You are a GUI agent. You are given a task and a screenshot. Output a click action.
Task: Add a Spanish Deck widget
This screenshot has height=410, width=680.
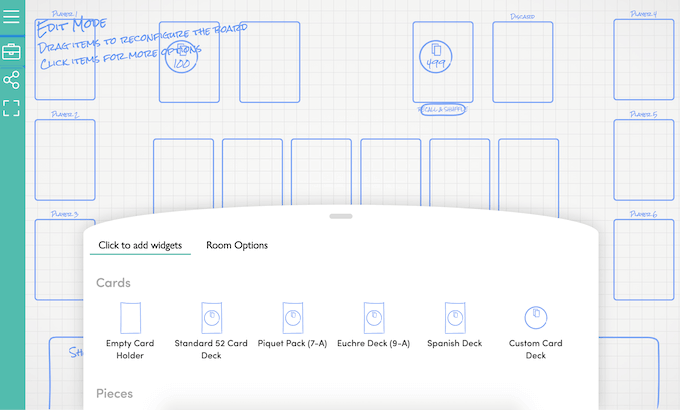click(x=454, y=330)
